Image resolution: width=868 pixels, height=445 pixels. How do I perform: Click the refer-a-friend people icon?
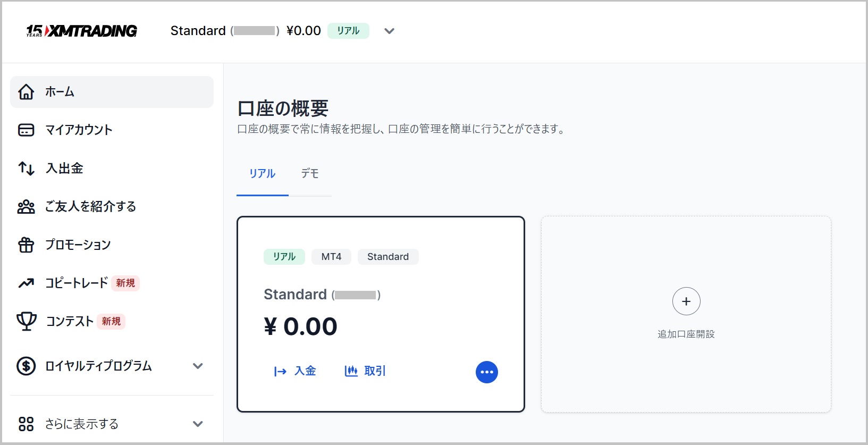click(26, 207)
